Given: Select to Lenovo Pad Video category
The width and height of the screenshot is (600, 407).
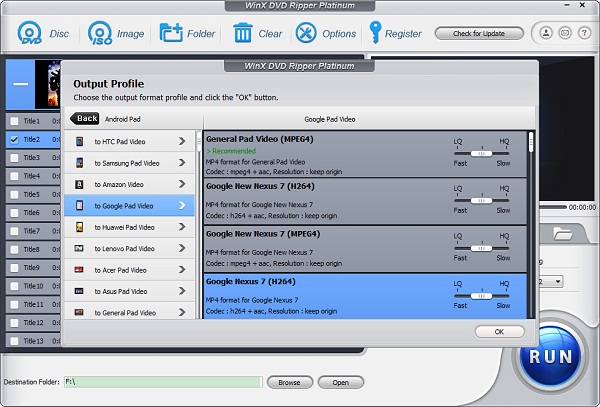Looking at the screenshot, I should pos(129,249).
